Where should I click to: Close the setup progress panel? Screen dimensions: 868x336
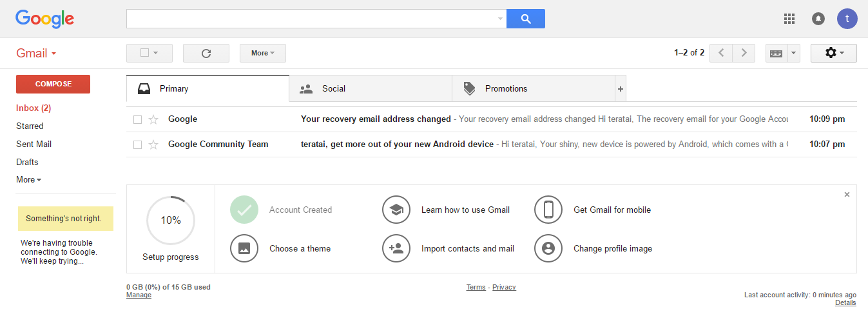coord(847,194)
